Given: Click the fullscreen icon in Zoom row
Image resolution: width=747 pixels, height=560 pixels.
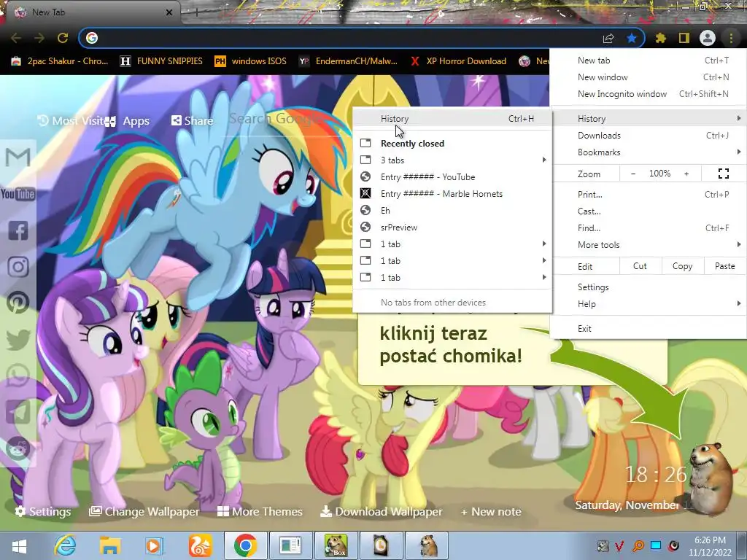Looking at the screenshot, I should pos(723,174).
